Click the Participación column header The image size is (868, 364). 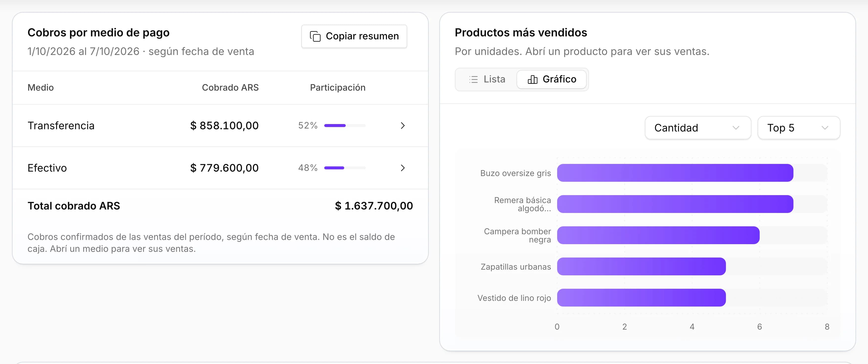coord(338,88)
